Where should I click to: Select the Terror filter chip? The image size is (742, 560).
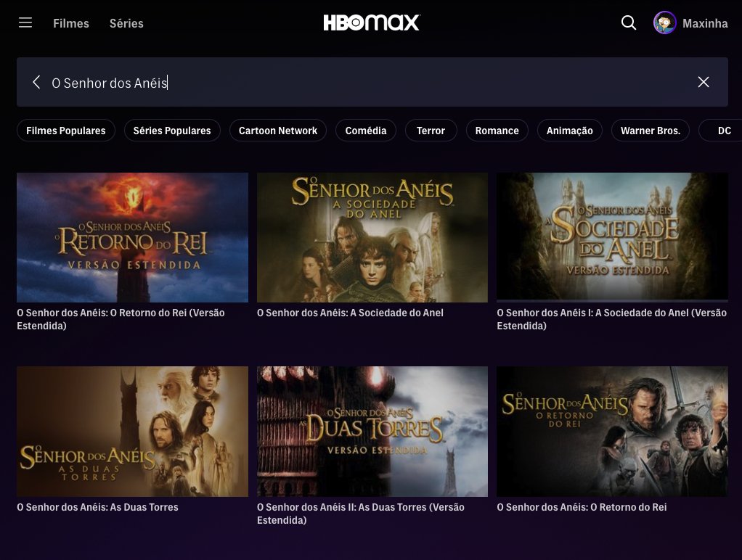[x=431, y=131]
